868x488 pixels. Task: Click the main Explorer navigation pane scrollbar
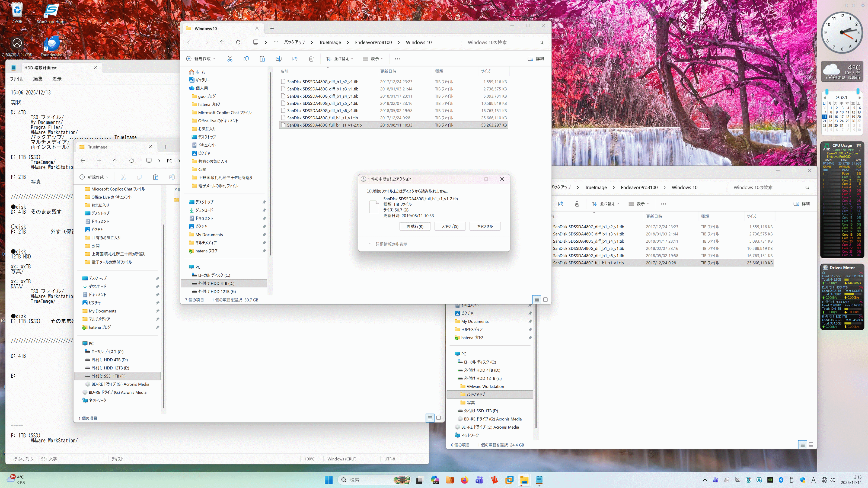click(270, 162)
